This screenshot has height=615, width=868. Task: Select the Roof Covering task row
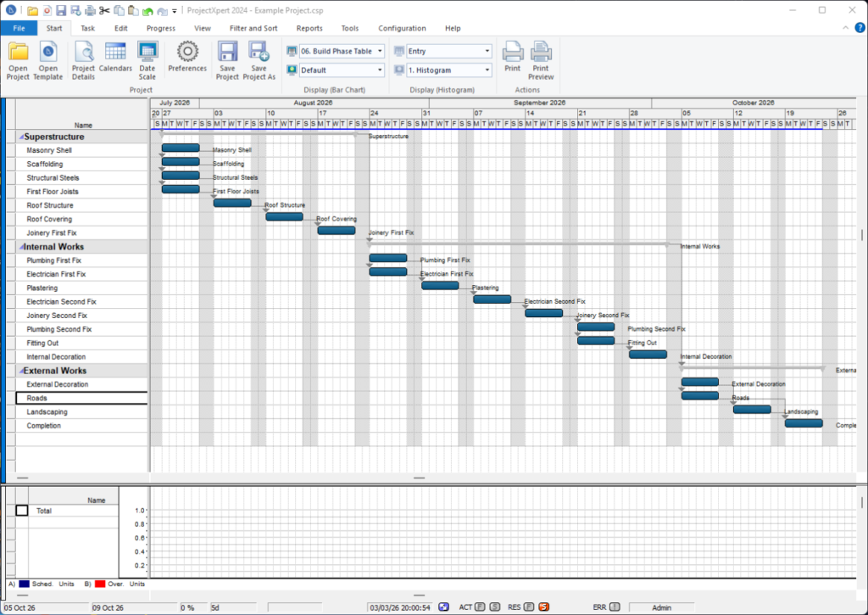pos(82,219)
